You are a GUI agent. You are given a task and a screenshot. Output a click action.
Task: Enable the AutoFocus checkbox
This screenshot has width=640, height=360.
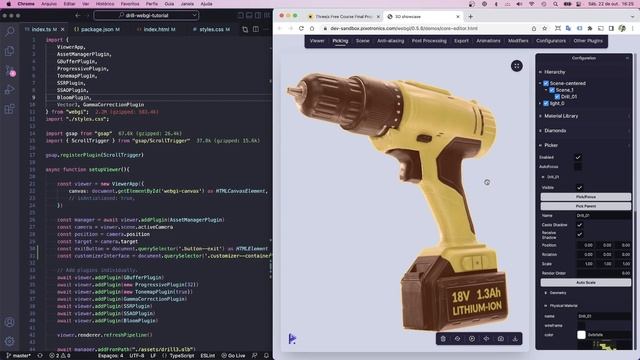[x=578, y=167]
